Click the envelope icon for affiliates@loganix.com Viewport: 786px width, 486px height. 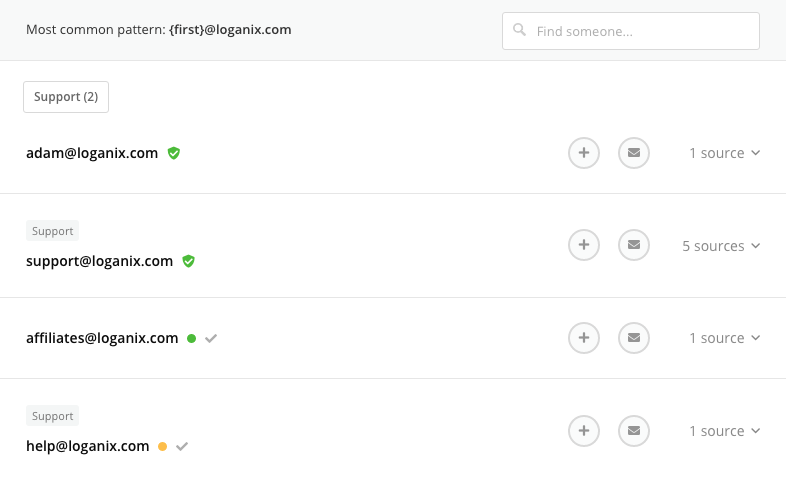634,338
